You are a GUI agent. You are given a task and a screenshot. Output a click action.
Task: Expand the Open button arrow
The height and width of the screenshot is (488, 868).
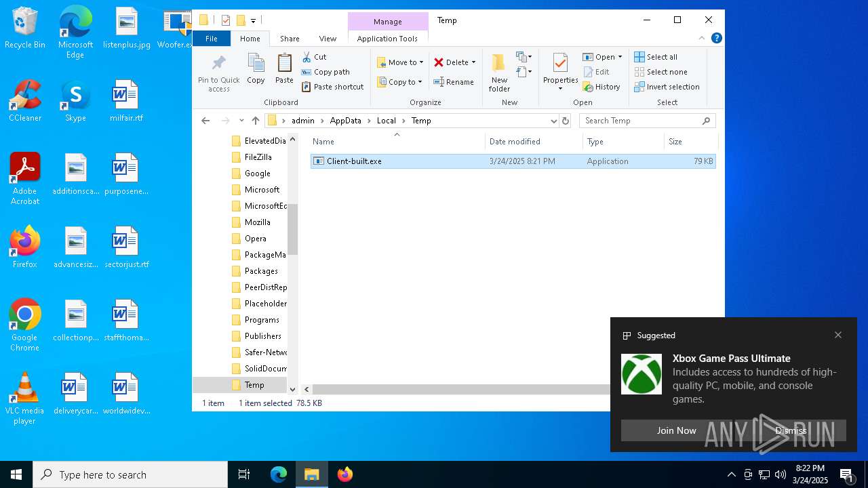pos(620,57)
